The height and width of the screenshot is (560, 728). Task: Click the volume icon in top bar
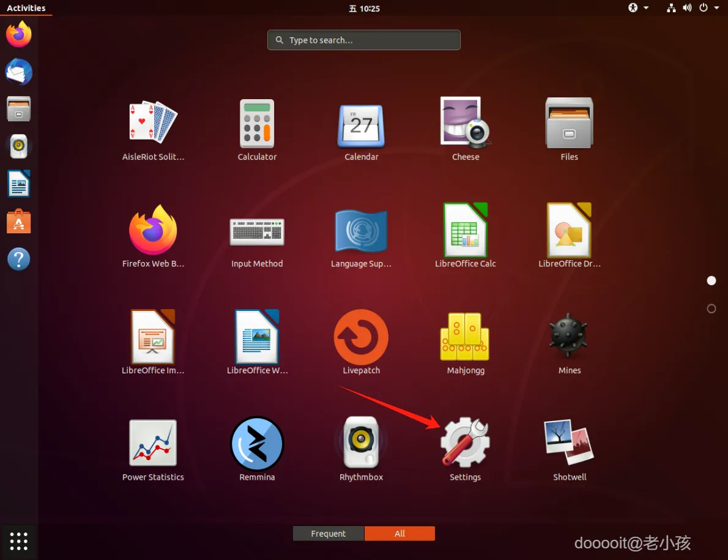pyautogui.click(x=687, y=7)
